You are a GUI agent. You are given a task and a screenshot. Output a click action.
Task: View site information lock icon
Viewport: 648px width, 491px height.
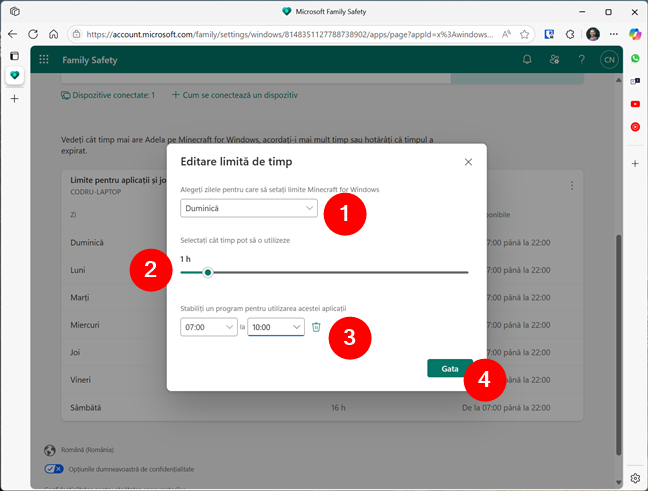click(x=76, y=34)
